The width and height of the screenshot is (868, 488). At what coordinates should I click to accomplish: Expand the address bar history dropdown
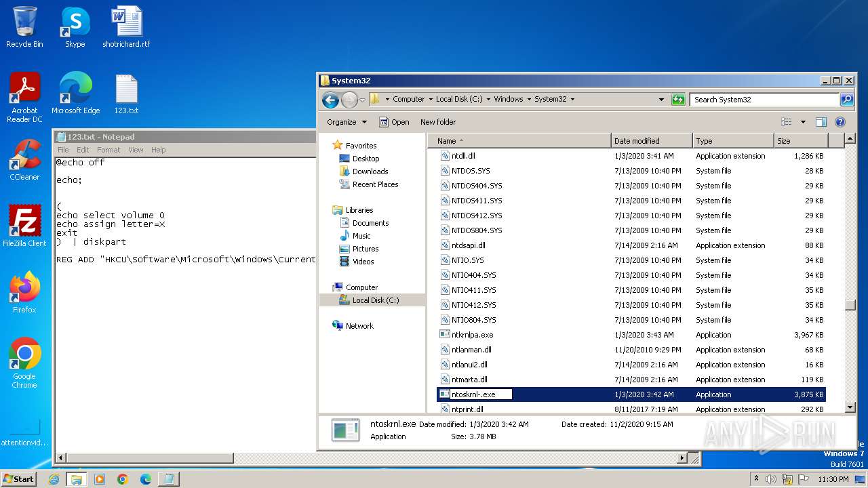[662, 100]
